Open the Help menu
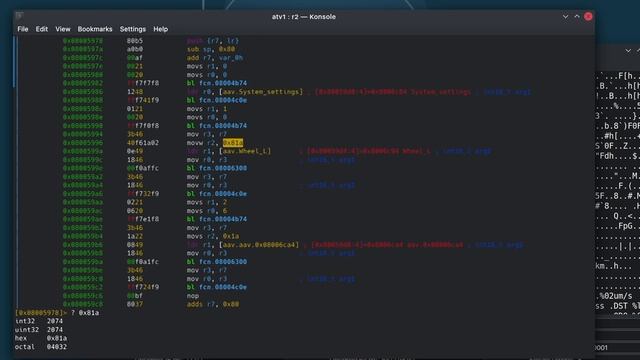Viewport: 640px width, 360px height. click(160, 29)
